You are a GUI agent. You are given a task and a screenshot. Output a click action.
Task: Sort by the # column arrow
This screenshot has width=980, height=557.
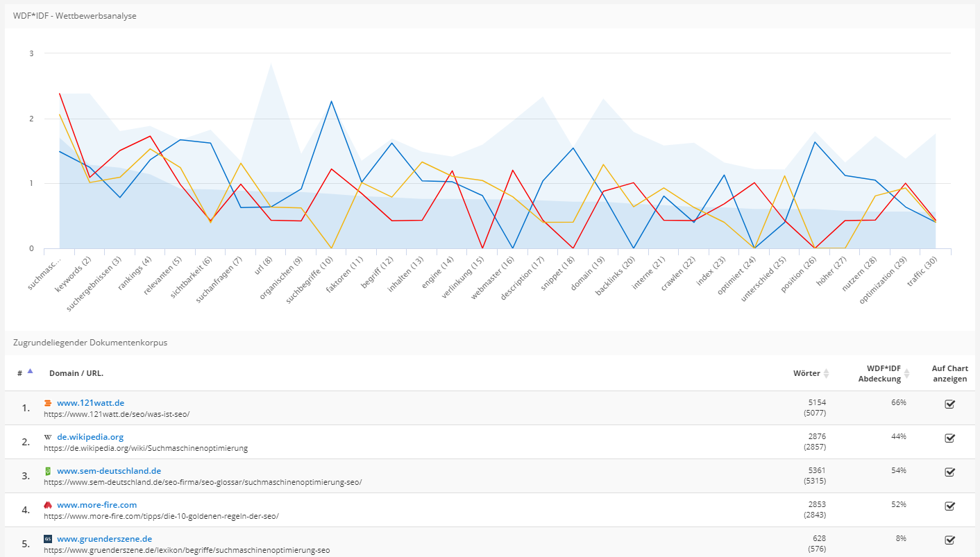[30, 371]
